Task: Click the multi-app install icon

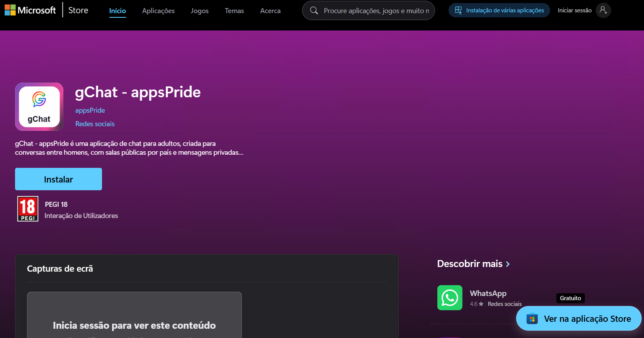Action: (458, 10)
